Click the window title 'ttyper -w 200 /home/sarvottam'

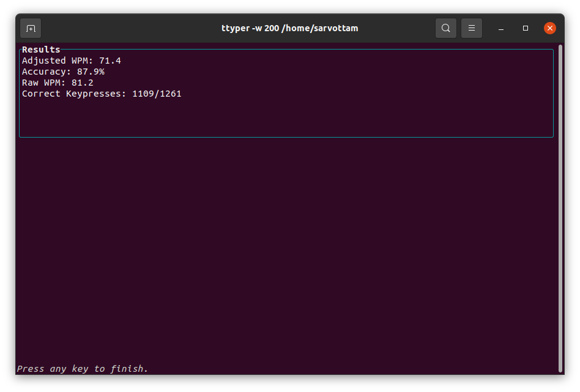289,28
